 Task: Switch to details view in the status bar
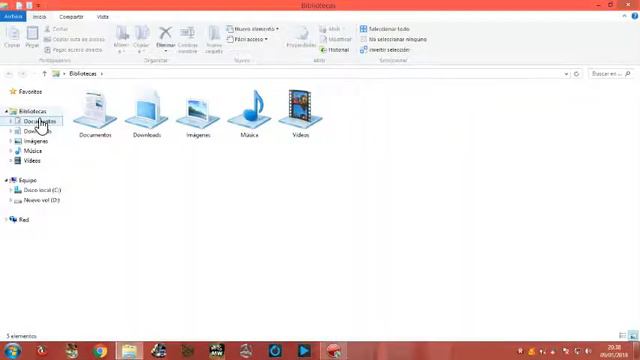click(x=622, y=336)
